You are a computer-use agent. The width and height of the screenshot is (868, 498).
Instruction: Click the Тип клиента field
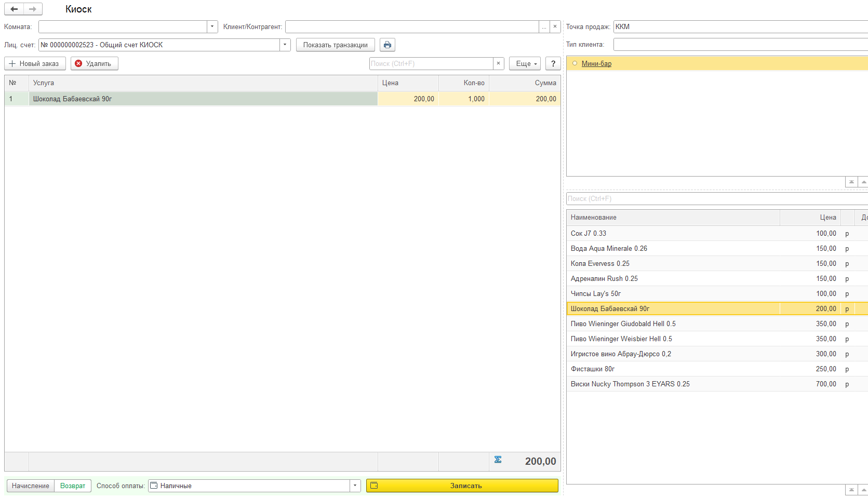coord(740,45)
